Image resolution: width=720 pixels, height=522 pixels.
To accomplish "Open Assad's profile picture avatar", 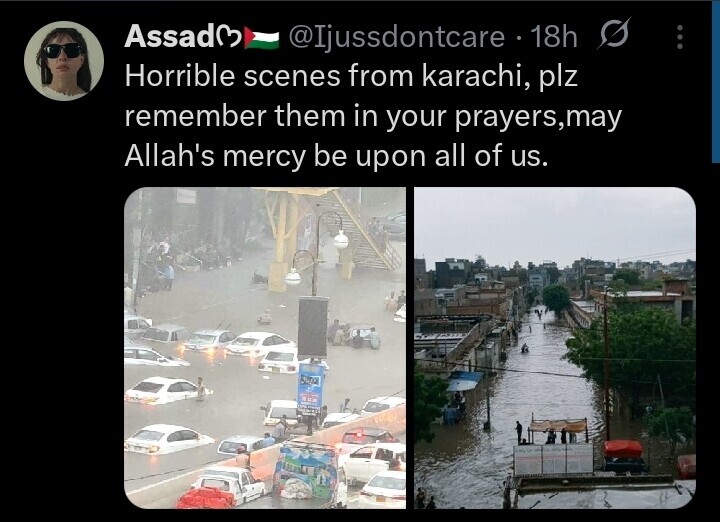I will point(64,61).
